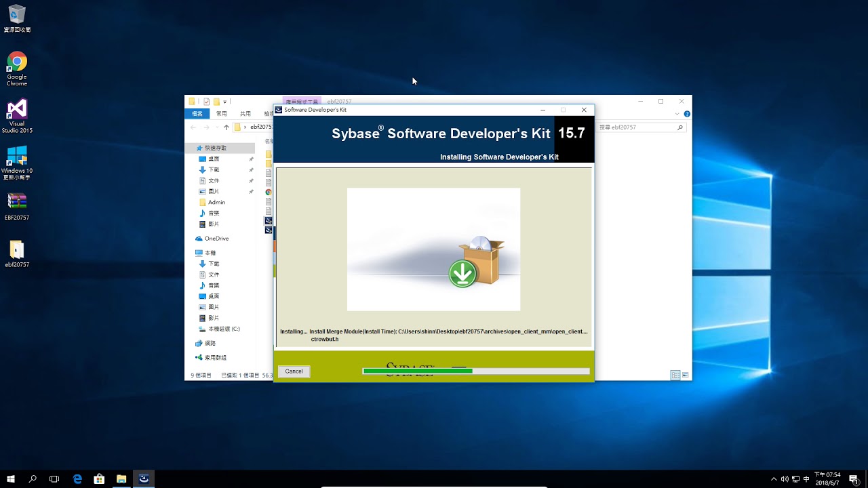Open Admin folder in navigation pane
Screen dimensions: 868x488
click(216, 202)
